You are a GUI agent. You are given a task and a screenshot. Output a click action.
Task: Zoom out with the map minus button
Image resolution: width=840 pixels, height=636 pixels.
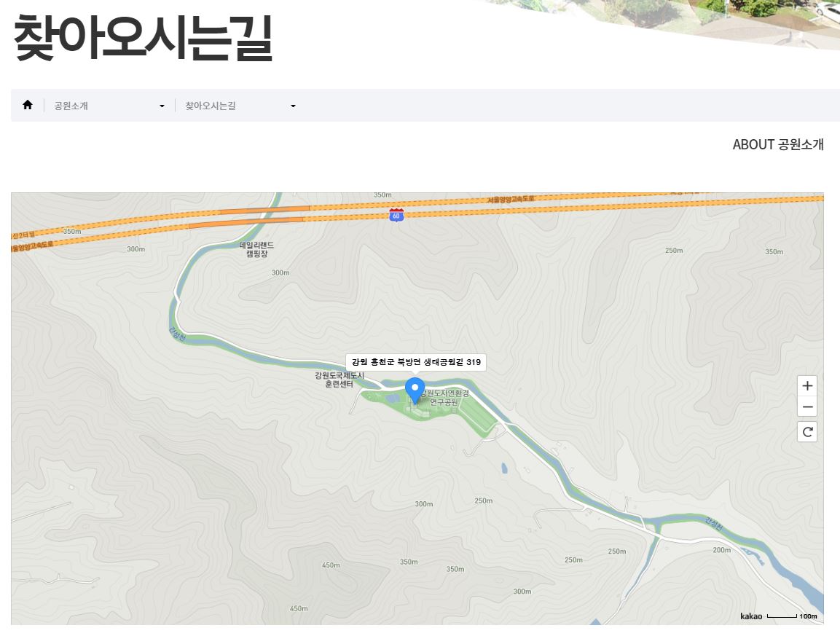click(807, 407)
